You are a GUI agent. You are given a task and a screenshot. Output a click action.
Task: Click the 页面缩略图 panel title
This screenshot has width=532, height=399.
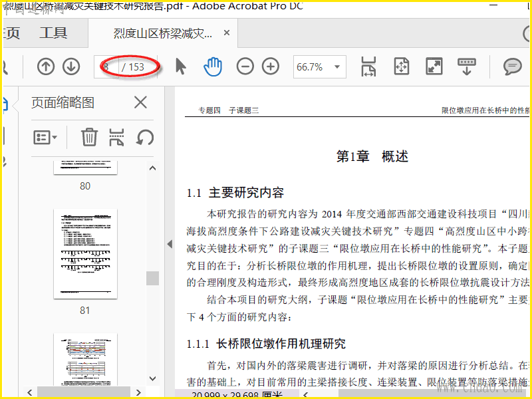click(x=63, y=102)
